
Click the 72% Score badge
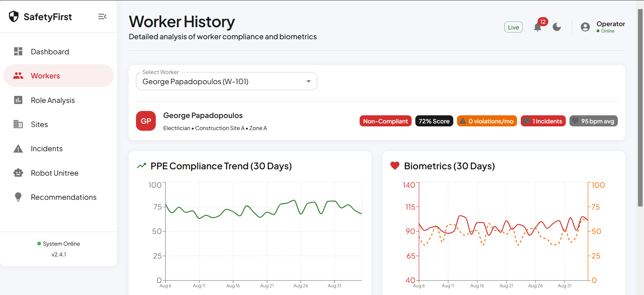[434, 121]
